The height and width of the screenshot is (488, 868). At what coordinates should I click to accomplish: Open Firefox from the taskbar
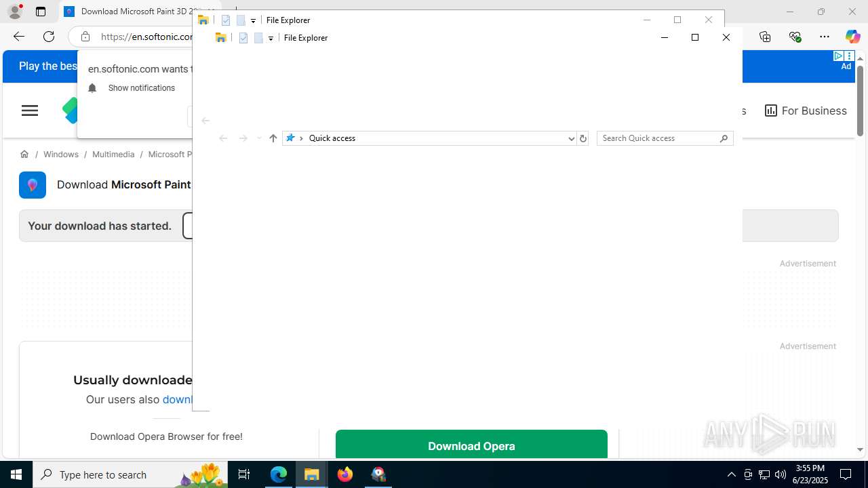point(345,474)
